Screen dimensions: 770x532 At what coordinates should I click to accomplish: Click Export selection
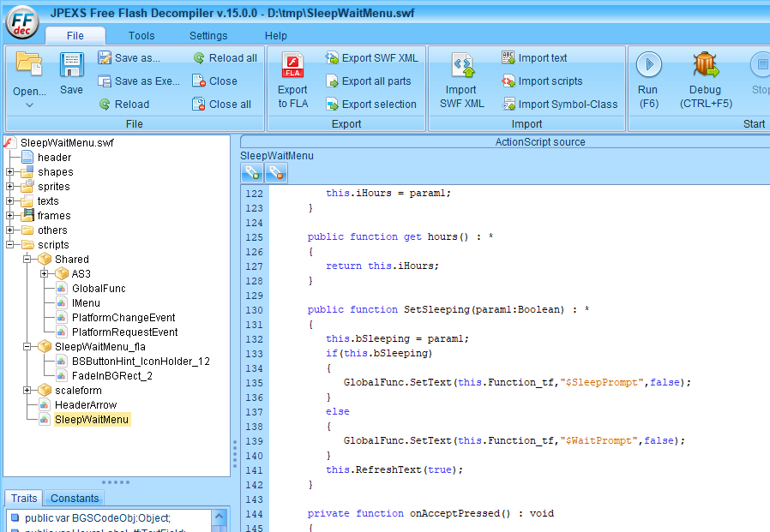tap(370, 104)
